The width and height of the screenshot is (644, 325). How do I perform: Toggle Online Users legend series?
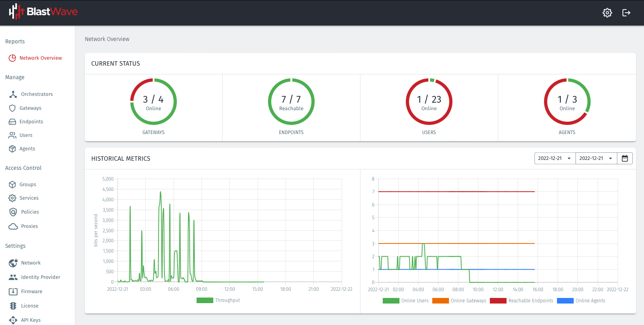(x=405, y=301)
